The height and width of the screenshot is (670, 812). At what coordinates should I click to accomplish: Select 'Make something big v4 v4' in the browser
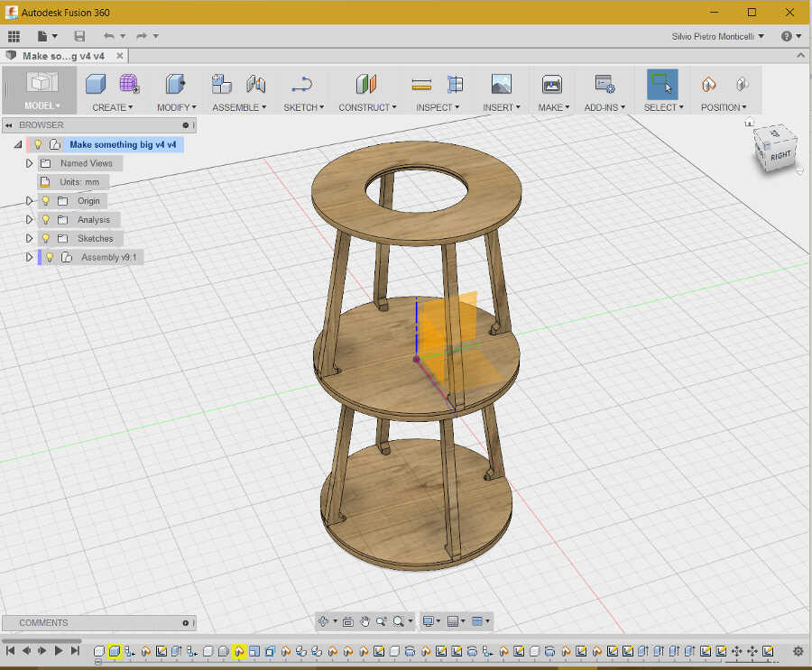click(123, 144)
